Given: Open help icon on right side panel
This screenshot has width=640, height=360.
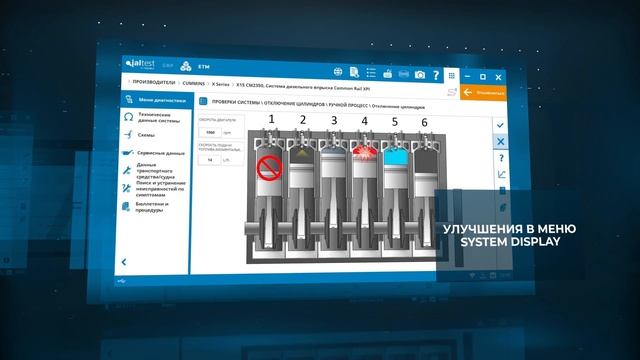Looking at the screenshot, I should pyautogui.click(x=501, y=158).
